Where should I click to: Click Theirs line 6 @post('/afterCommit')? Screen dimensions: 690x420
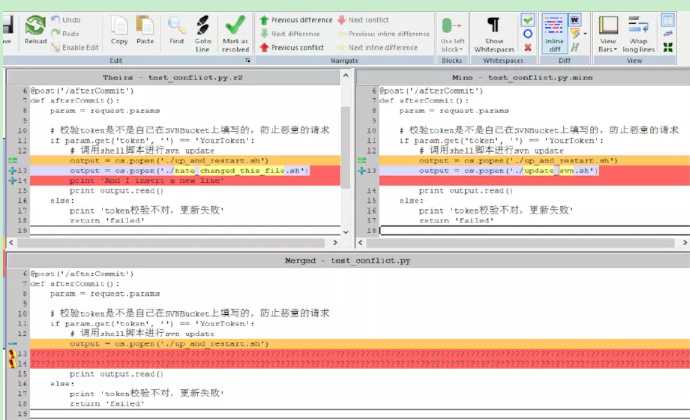click(x=82, y=91)
